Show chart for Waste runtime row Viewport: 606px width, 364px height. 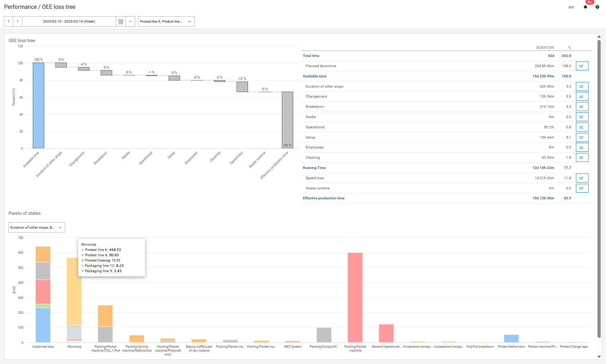click(582, 188)
